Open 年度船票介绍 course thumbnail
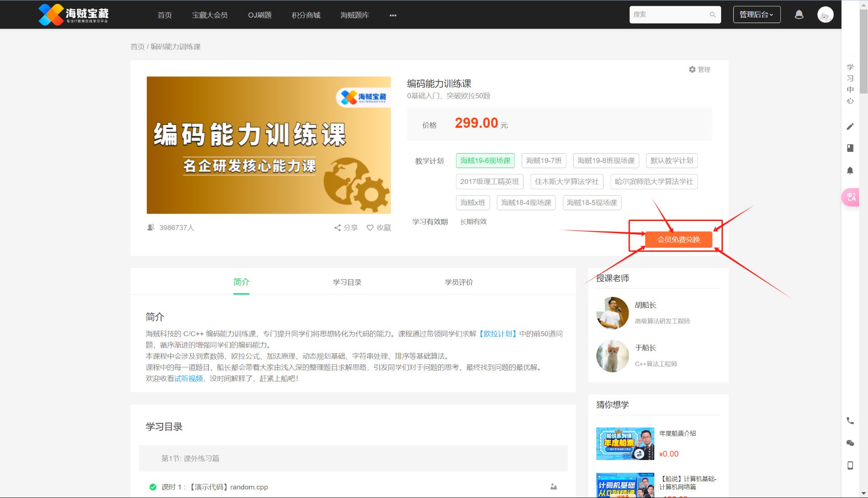Screen dimensions: 868x498 (625, 444)
